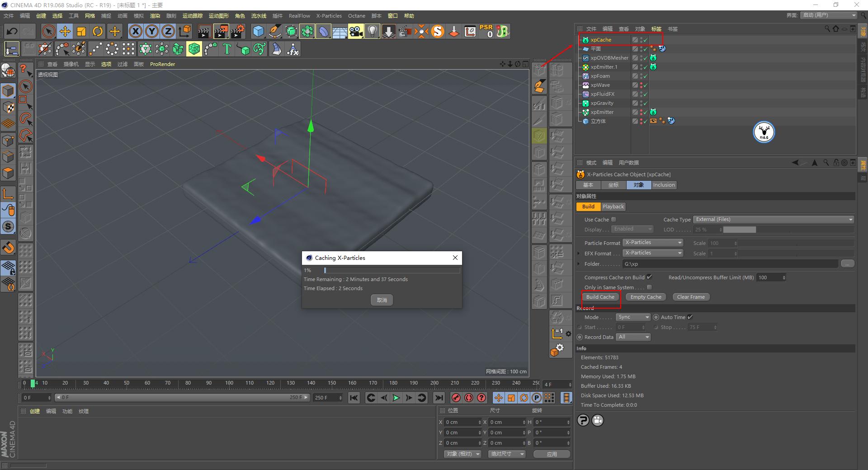Click the Y-axis lock toolbar icon
Screen dimensions: 868x470
[x=151, y=31]
